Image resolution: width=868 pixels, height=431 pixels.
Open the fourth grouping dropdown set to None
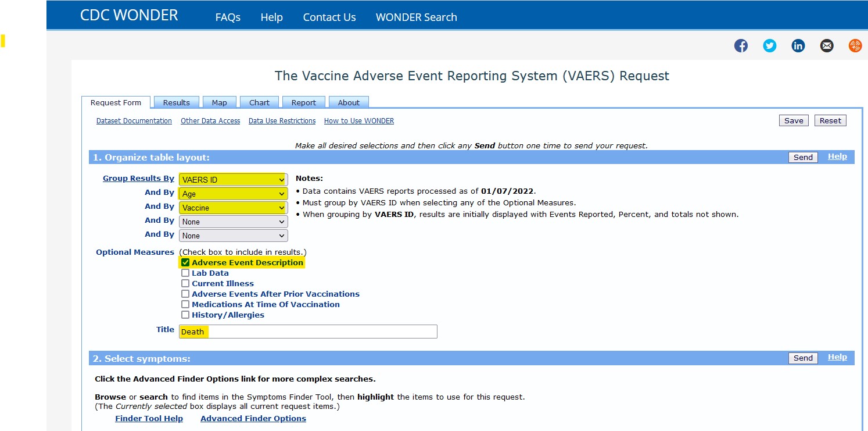point(233,222)
